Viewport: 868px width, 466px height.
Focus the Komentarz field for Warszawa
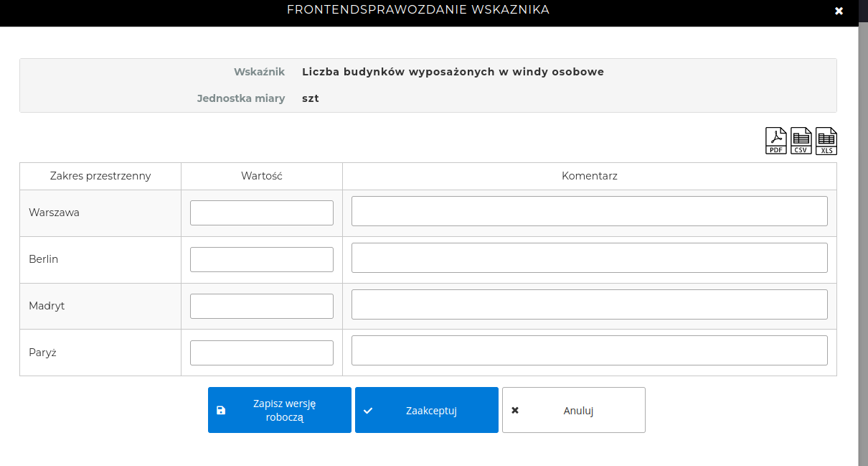coord(589,211)
